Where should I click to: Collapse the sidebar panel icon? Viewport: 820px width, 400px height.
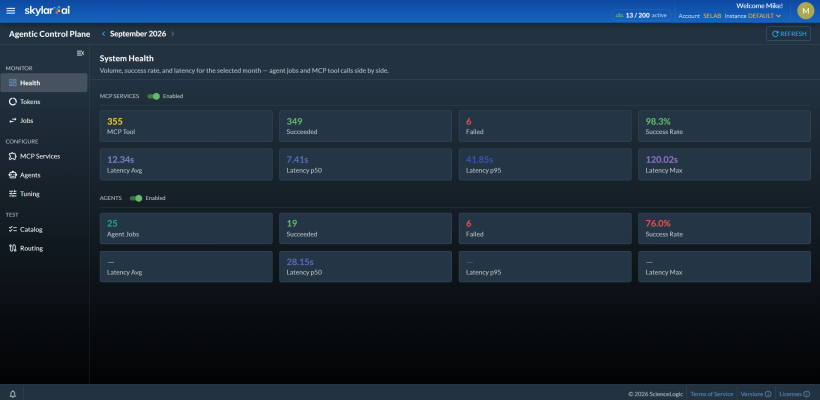click(80, 53)
